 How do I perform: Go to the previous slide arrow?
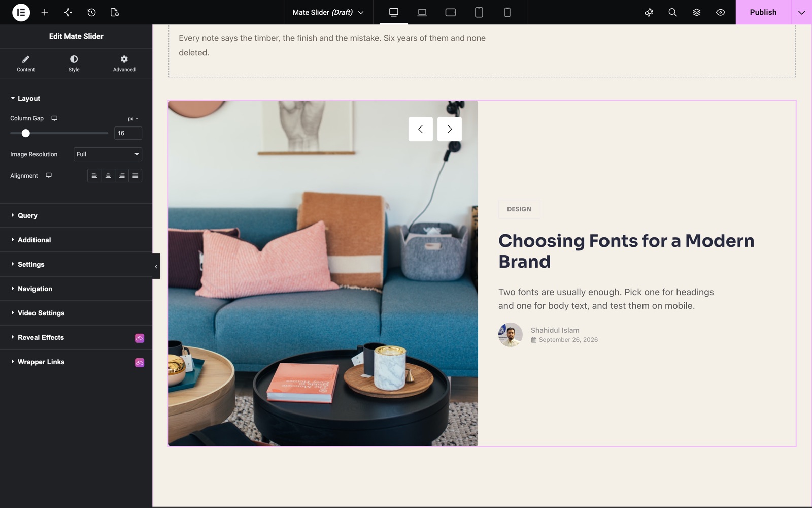click(x=421, y=129)
